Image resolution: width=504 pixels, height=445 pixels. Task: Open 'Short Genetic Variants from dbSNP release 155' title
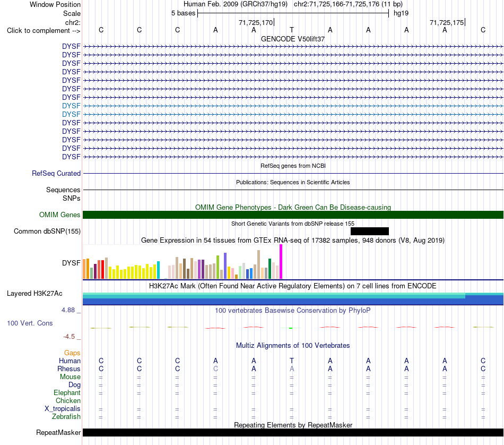point(293,224)
